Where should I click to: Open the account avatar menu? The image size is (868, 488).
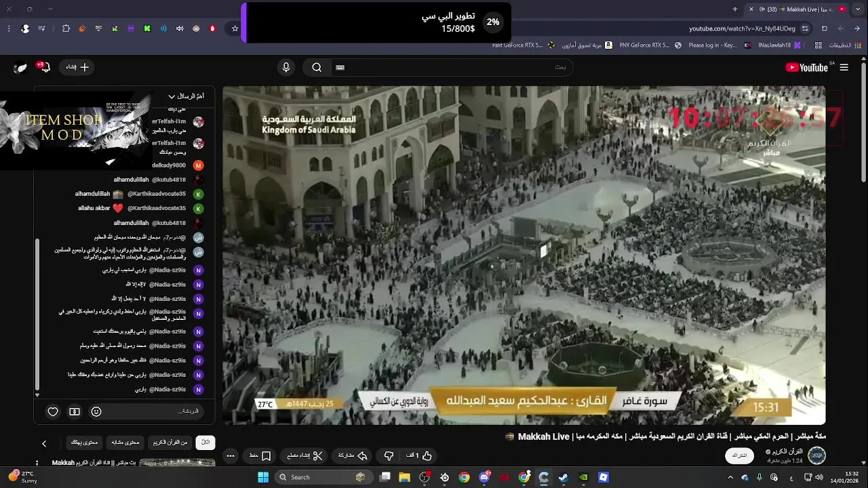tap(21, 67)
